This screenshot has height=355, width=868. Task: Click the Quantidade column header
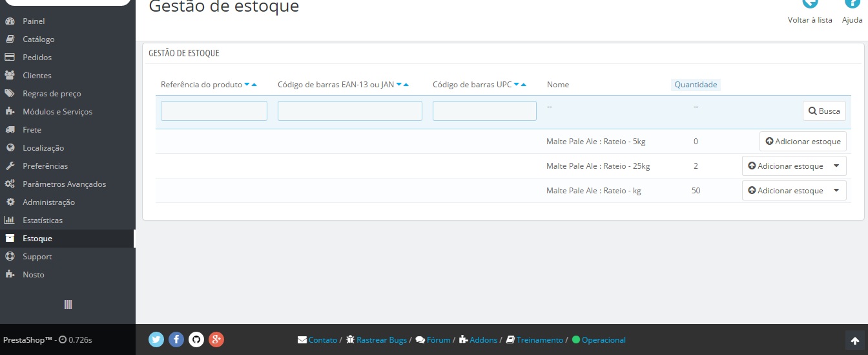coord(696,85)
